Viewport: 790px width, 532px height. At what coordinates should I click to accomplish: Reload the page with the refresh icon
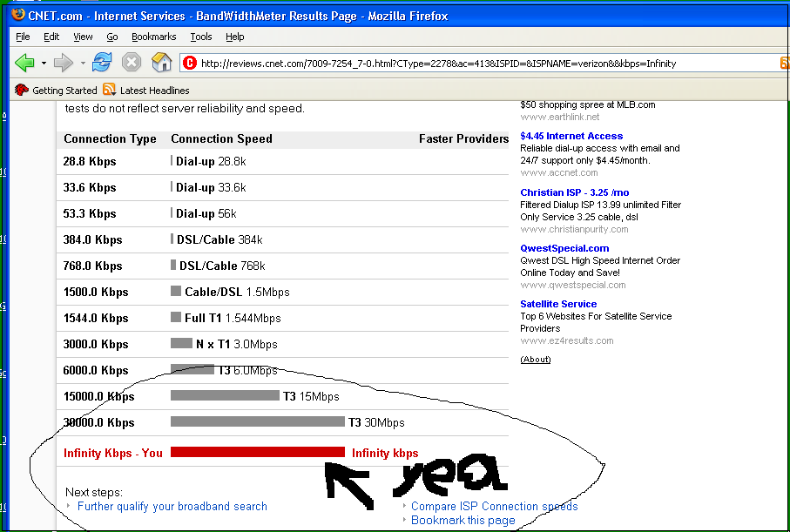[x=102, y=63]
